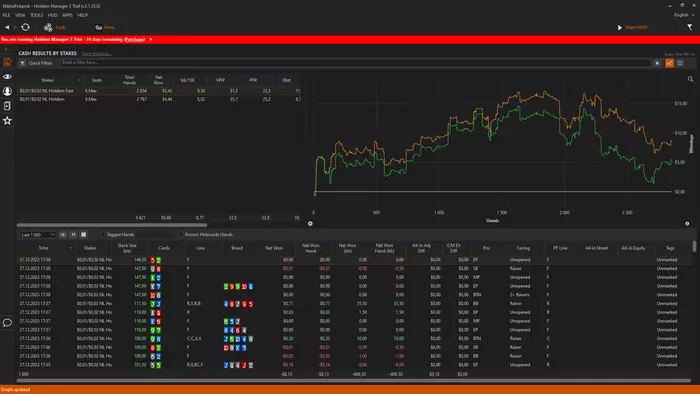Sort hands by the Tags column header

(x=670, y=248)
